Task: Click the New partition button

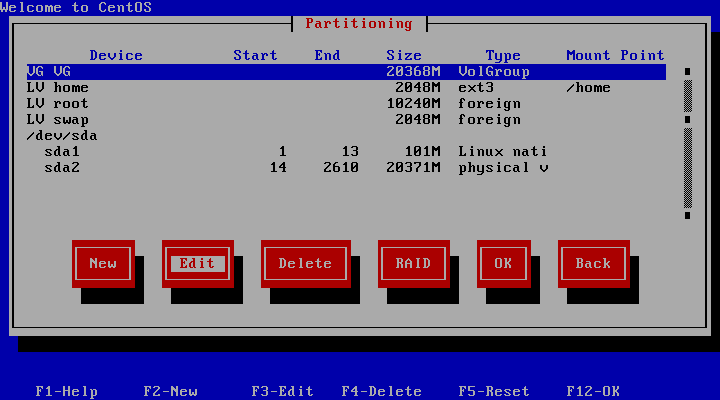Action: (103, 264)
